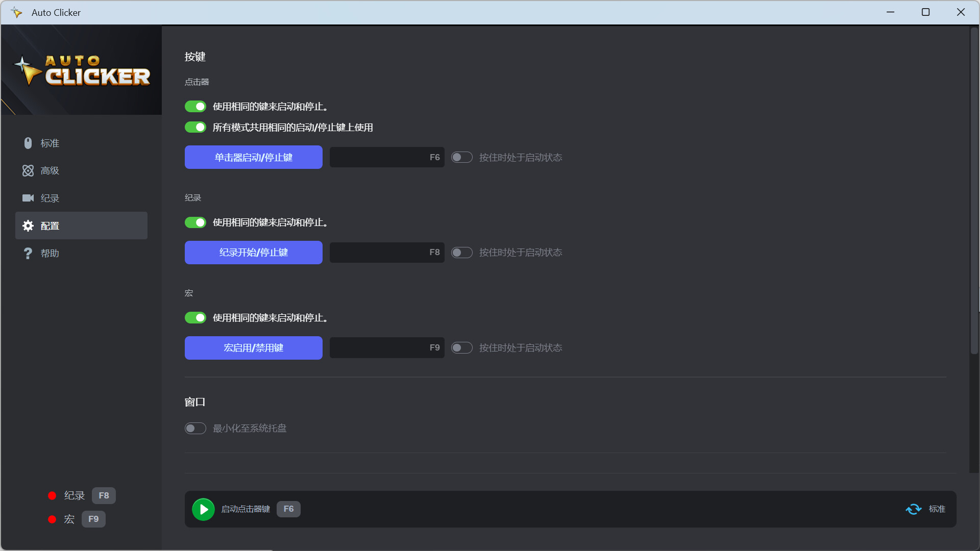Click the 单击器启动/停止键 button
This screenshot has height=551, width=980.
pos(253,157)
